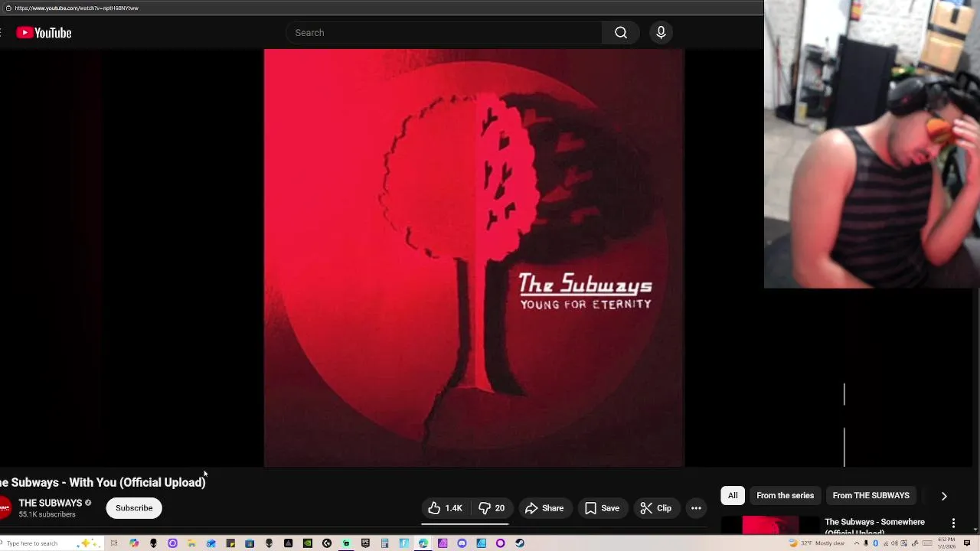Select the All filter chip
980x551 pixels.
tap(733, 495)
